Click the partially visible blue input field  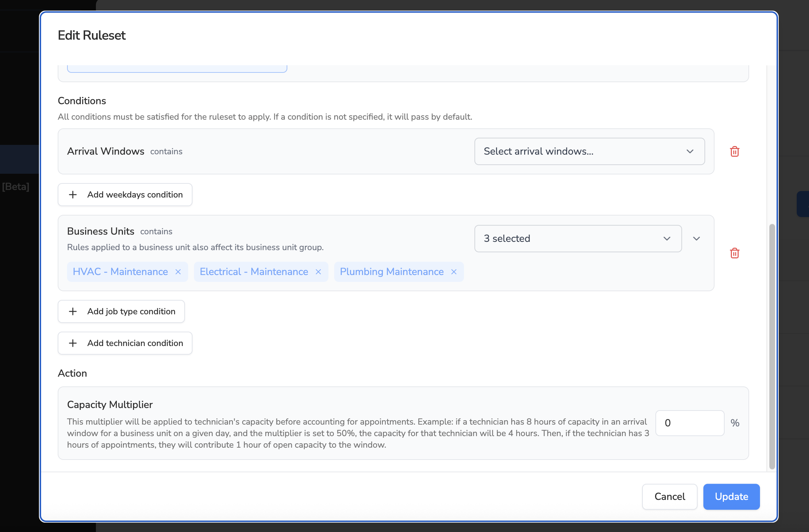coord(177,68)
